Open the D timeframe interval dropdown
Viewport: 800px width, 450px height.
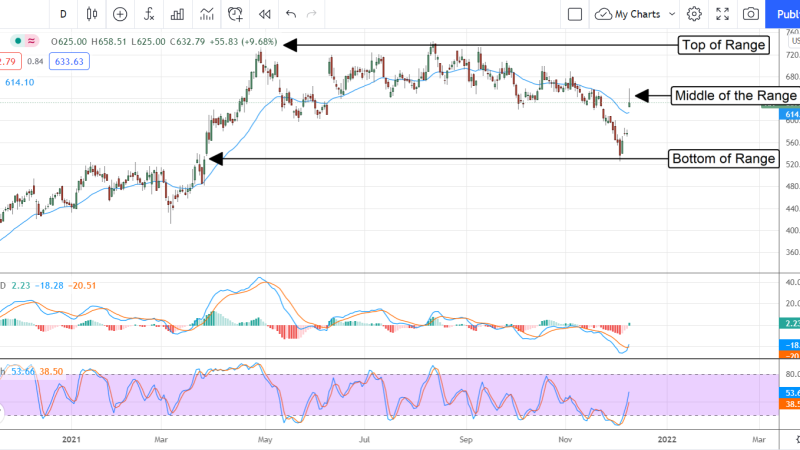coord(63,14)
